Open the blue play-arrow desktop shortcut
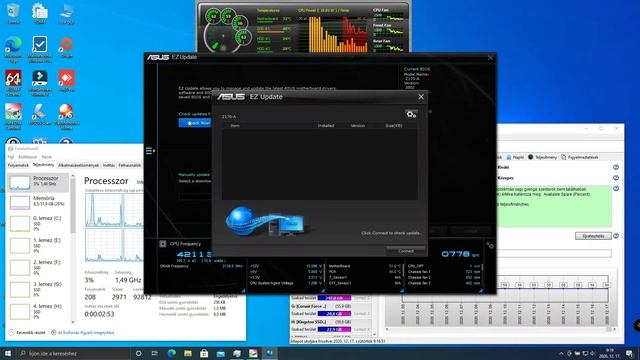Viewport: 640px width, 360px height. click(40, 83)
